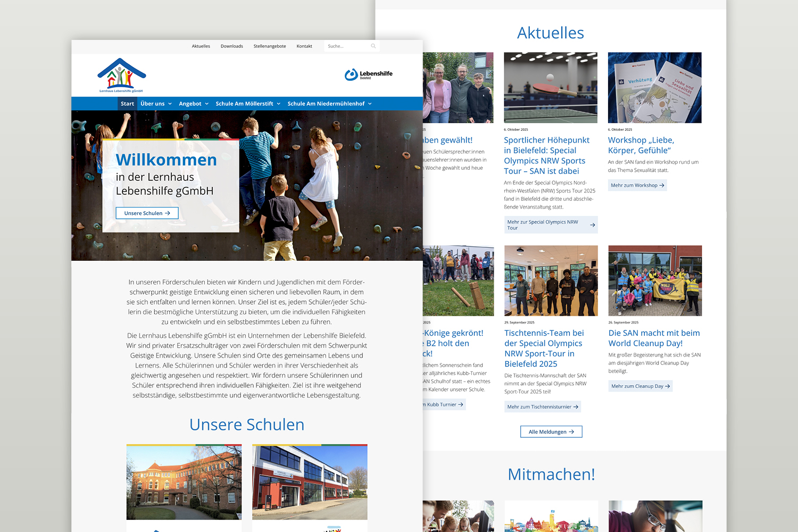Click into the Suche search field
798x532 pixels.
coord(346,46)
